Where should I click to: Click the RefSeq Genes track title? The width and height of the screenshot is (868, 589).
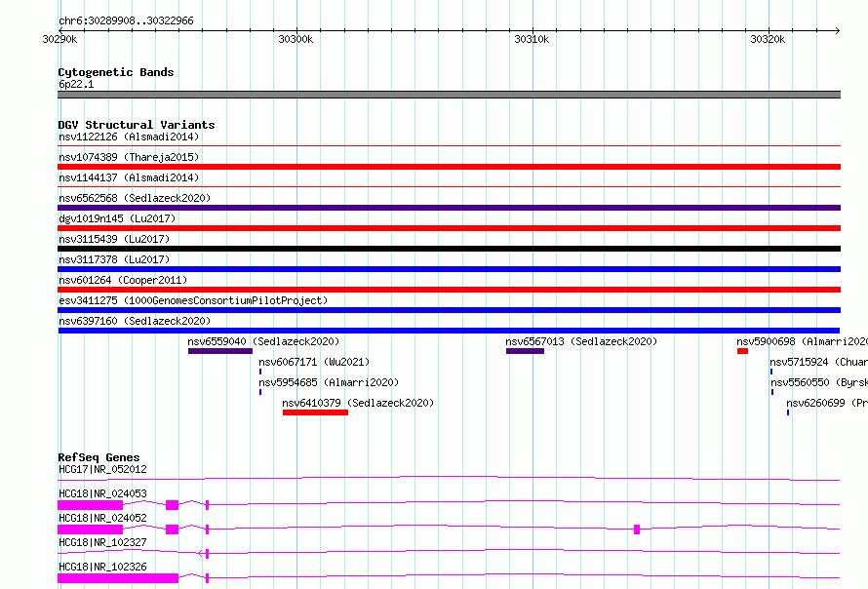(99, 457)
